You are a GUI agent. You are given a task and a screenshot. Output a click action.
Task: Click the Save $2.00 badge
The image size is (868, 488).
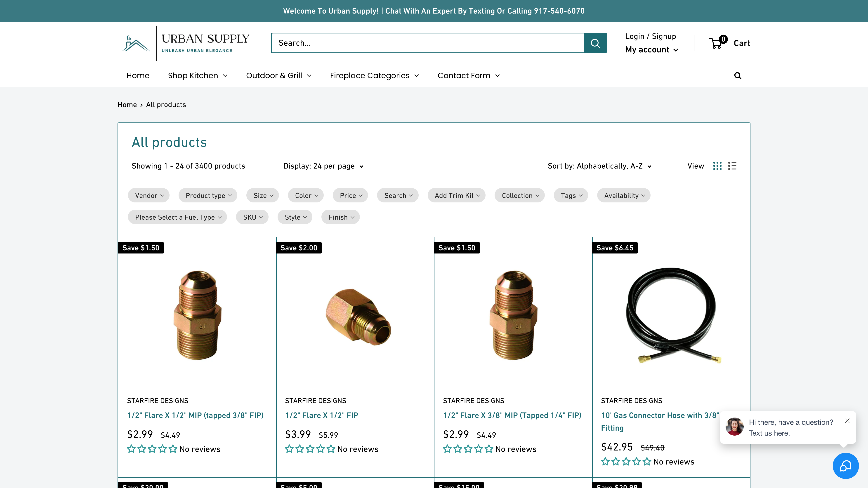(299, 248)
